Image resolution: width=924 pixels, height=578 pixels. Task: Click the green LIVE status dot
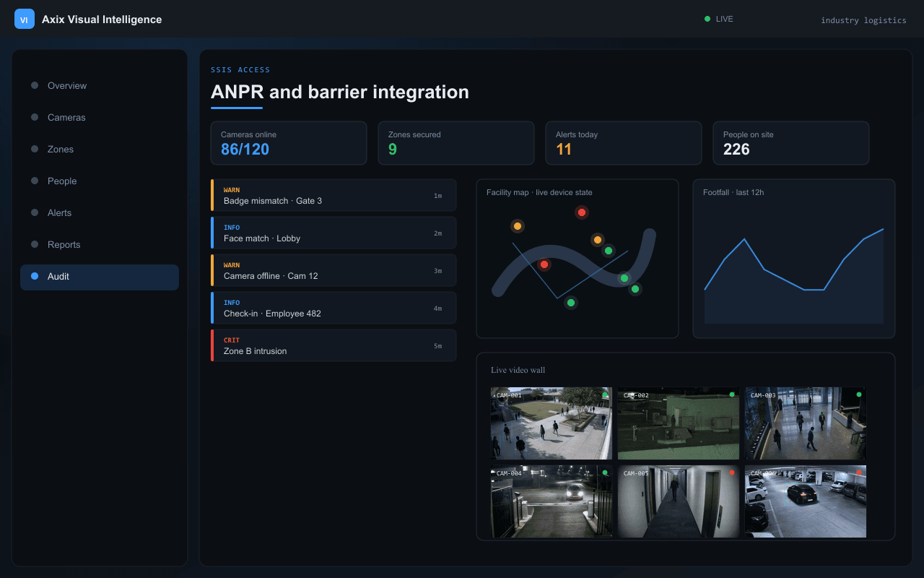click(x=707, y=19)
